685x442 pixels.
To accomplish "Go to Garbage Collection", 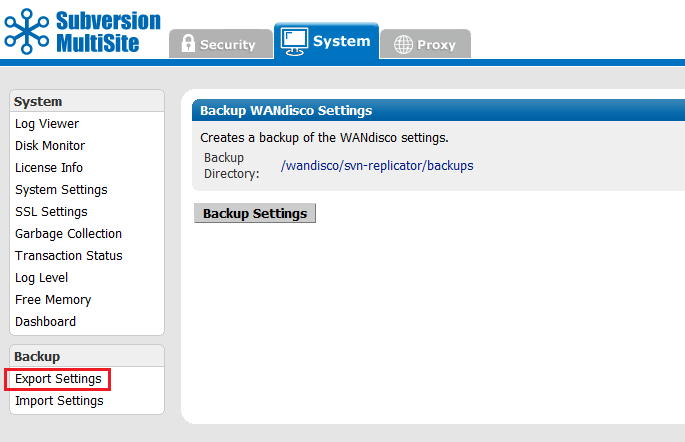I will tap(68, 234).
